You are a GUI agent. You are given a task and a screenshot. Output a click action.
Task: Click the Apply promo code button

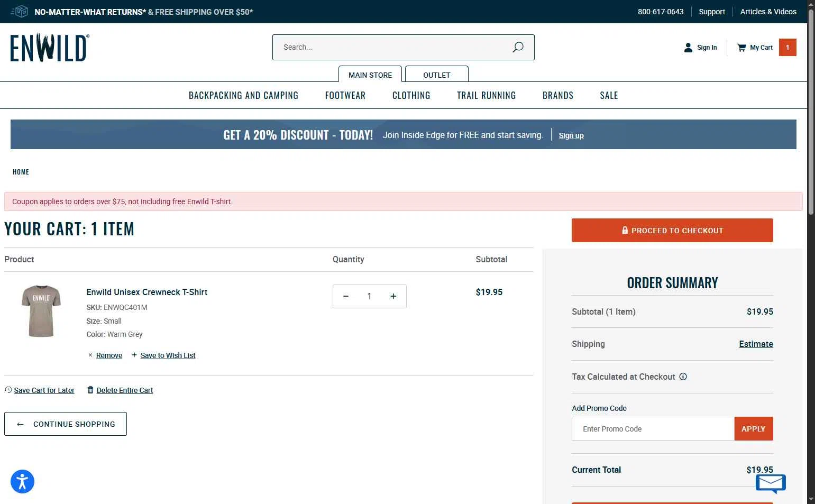pos(754,429)
